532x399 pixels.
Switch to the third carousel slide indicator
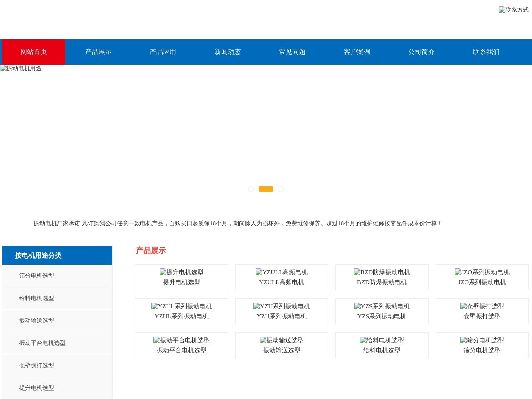pos(281,189)
